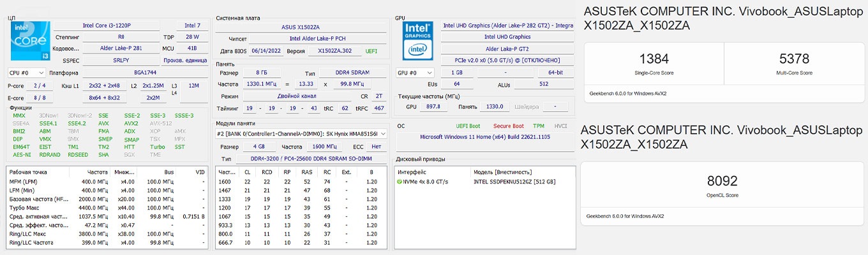868x255 pixels.
Task: Click the AES-NI feature flag
Action: click(22, 154)
